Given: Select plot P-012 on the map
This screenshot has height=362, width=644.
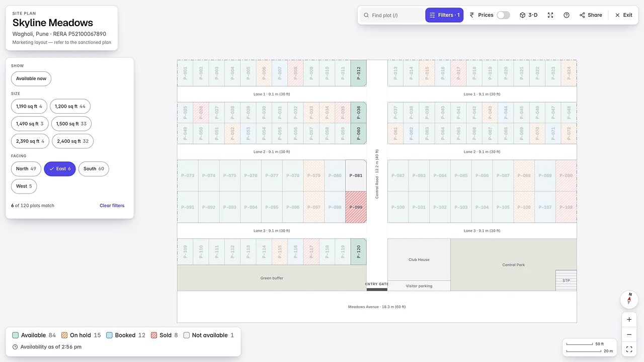Looking at the screenshot, I should (x=359, y=73).
